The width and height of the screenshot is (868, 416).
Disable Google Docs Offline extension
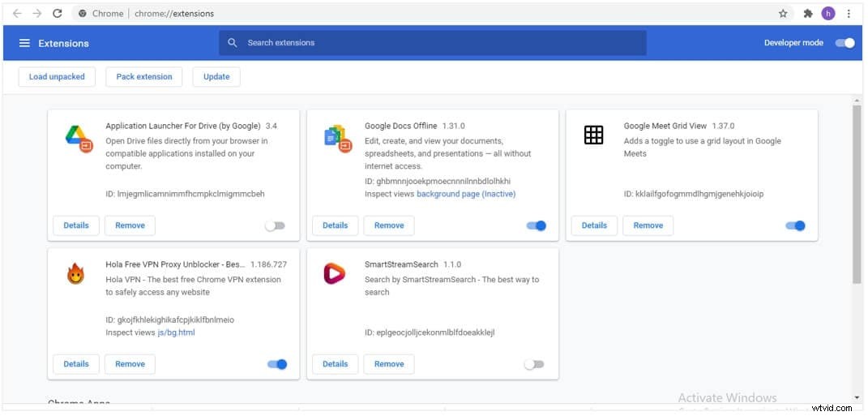click(x=536, y=225)
